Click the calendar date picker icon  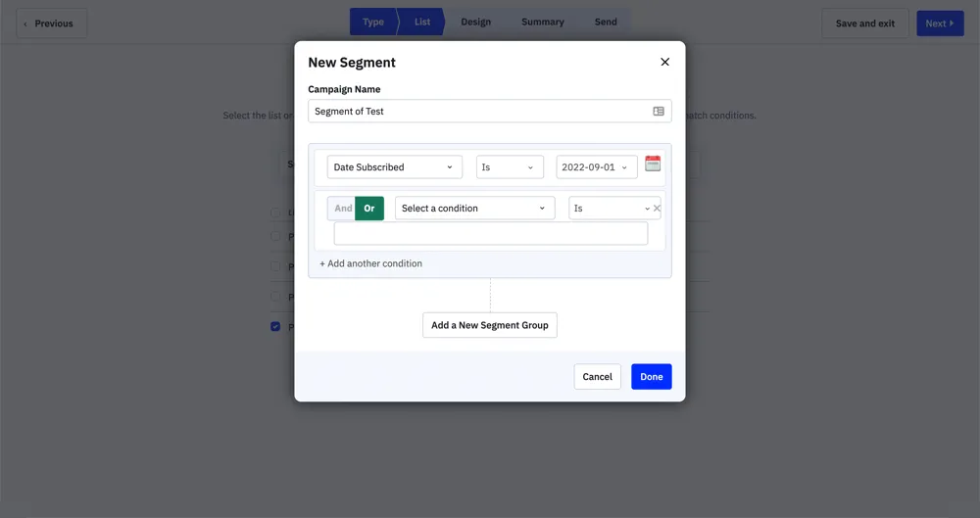tap(653, 165)
